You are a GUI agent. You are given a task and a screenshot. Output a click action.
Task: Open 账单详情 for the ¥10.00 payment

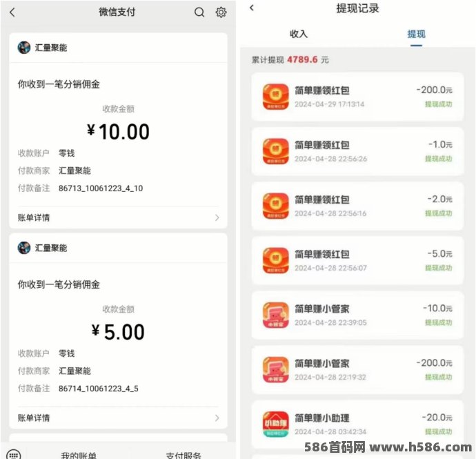point(118,217)
